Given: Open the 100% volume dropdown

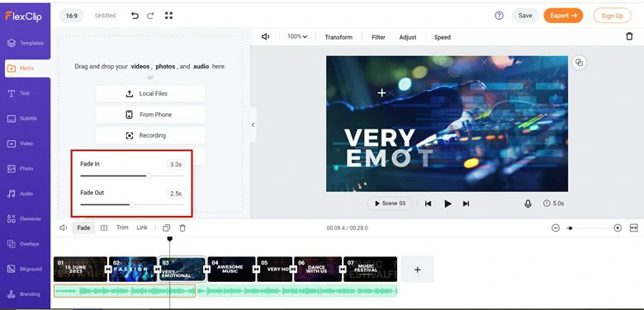Looking at the screenshot, I should (x=297, y=36).
